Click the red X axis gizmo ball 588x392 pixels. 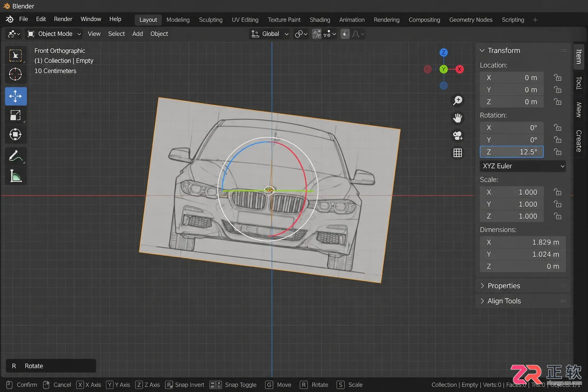coord(460,69)
